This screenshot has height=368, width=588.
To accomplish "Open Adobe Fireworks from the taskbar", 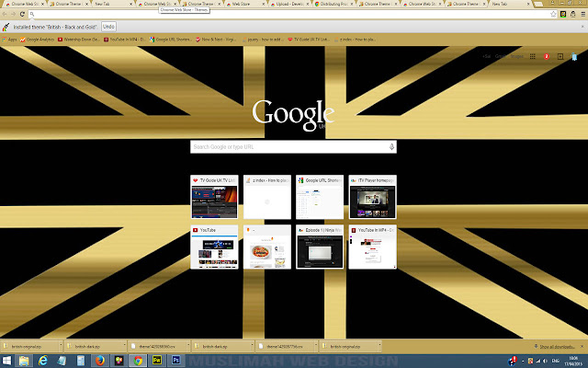I will tap(157, 361).
